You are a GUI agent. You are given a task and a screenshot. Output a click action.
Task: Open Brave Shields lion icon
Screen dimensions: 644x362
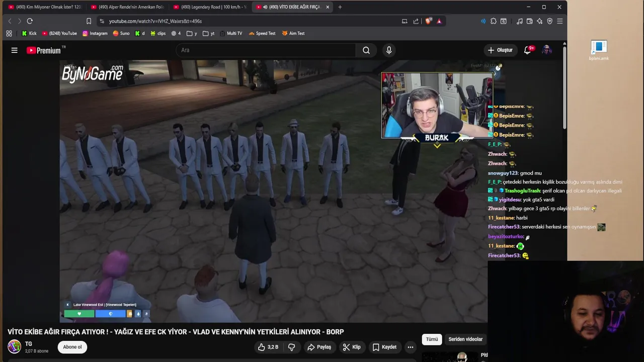coord(428,21)
